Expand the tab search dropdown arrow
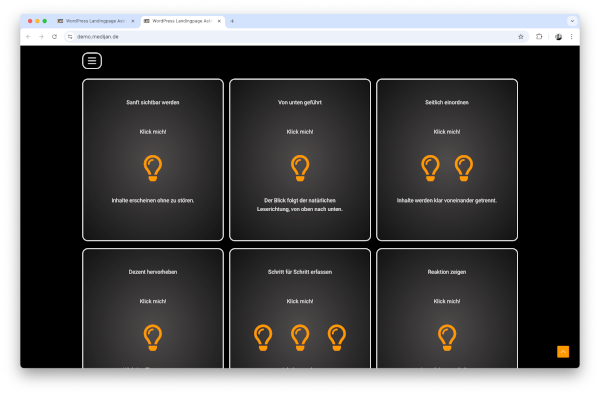Viewport: 600px width, 395px height. click(x=572, y=21)
